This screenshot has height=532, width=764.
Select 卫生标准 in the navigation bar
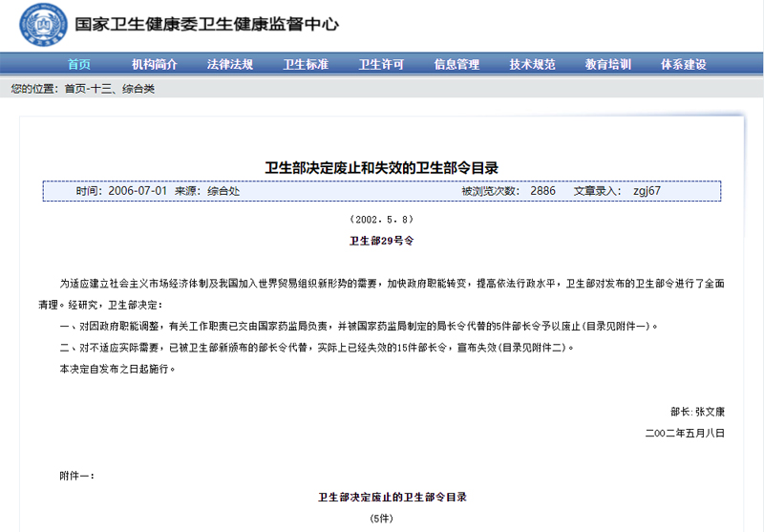click(306, 65)
